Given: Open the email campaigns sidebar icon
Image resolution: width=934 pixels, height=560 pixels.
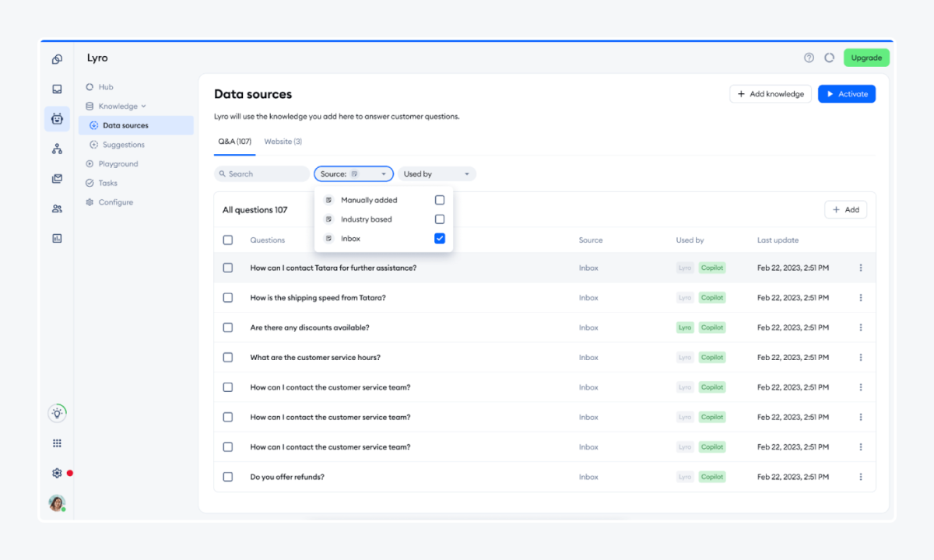Looking at the screenshot, I should [x=57, y=178].
